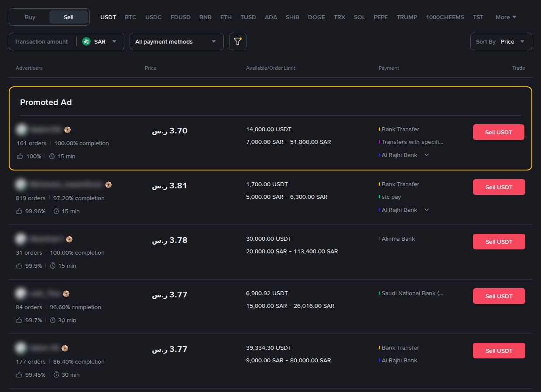Viewport: 541px width, 392px height.
Task: Focus the Transaction amount field
Action: click(x=42, y=41)
